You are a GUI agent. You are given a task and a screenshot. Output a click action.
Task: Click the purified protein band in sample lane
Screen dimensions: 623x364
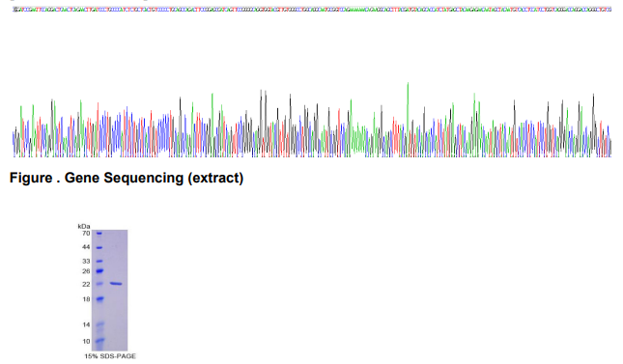coord(116,283)
